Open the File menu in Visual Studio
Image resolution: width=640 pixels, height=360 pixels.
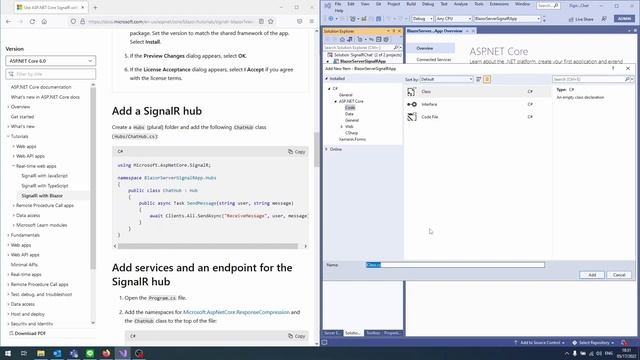pos(338,4)
